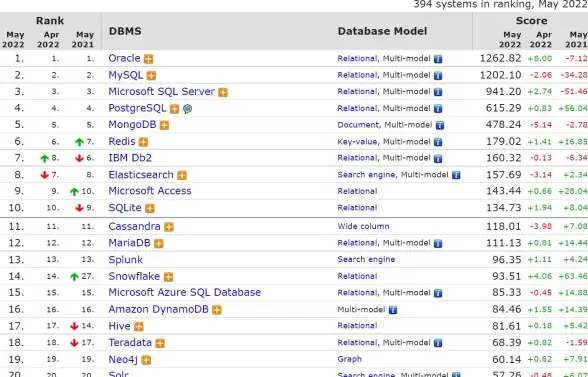
Task: Click the green speech-bubble icon next to PostgreSQL
Action: [x=188, y=109]
